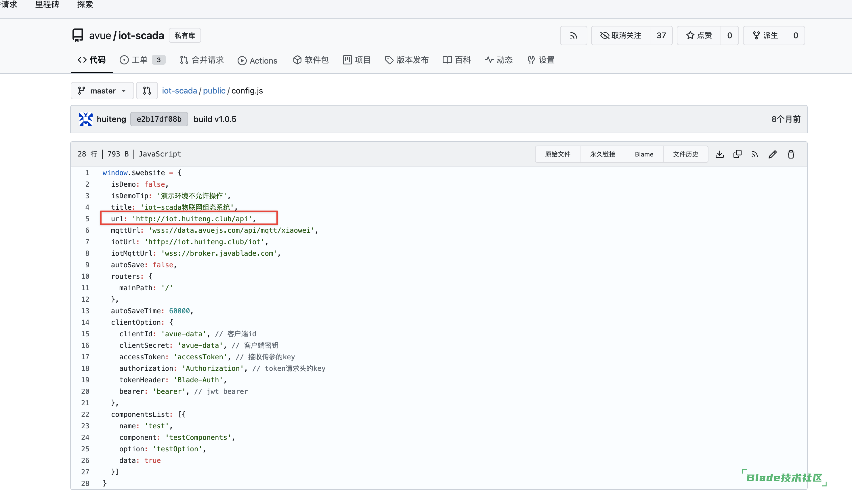Delete the file with trash icon
852x504 pixels.
coord(791,154)
